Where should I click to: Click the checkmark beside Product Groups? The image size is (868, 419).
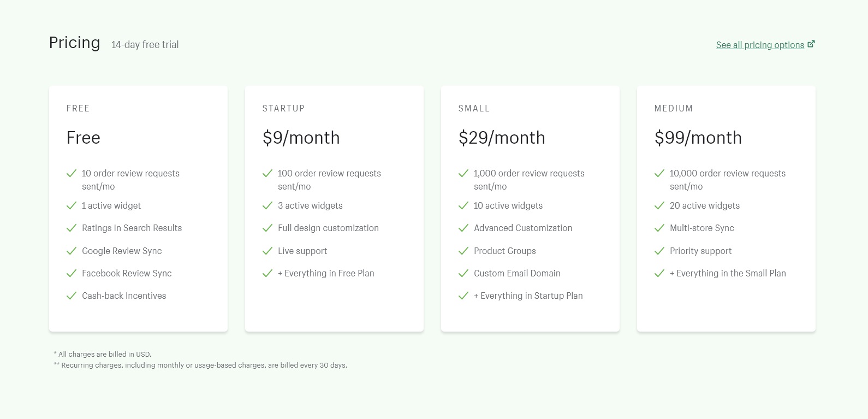tap(463, 251)
